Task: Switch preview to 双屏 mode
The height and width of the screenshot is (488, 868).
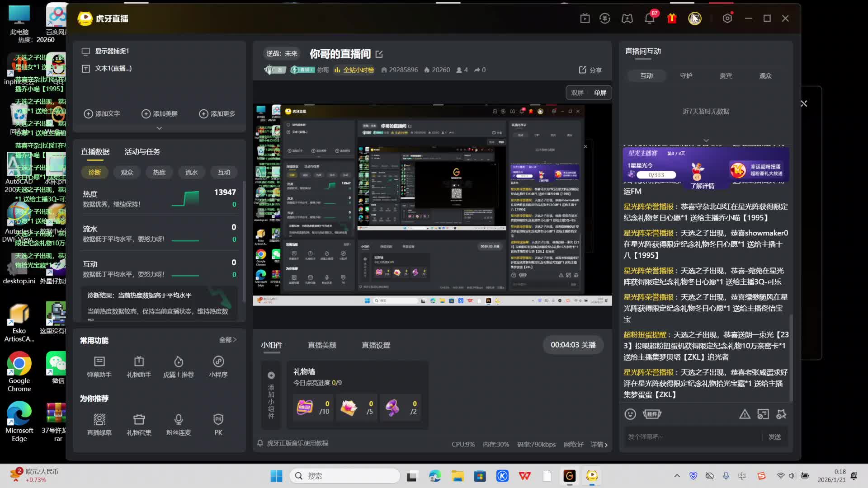Action: [x=577, y=93]
